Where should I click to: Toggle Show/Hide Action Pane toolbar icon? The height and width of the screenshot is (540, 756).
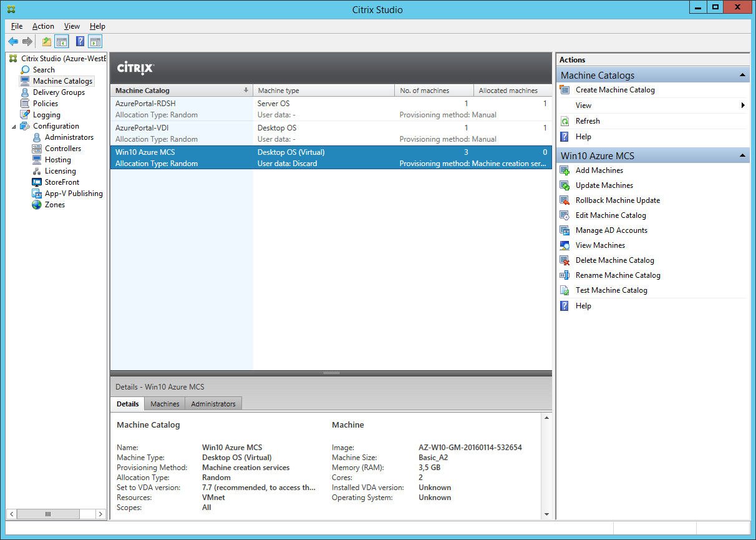point(95,42)
